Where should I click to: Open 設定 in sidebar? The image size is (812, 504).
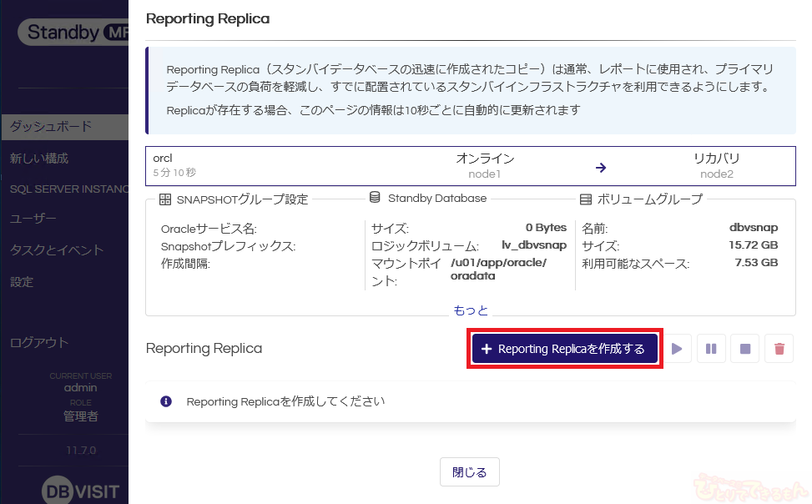tap(22, 282)
